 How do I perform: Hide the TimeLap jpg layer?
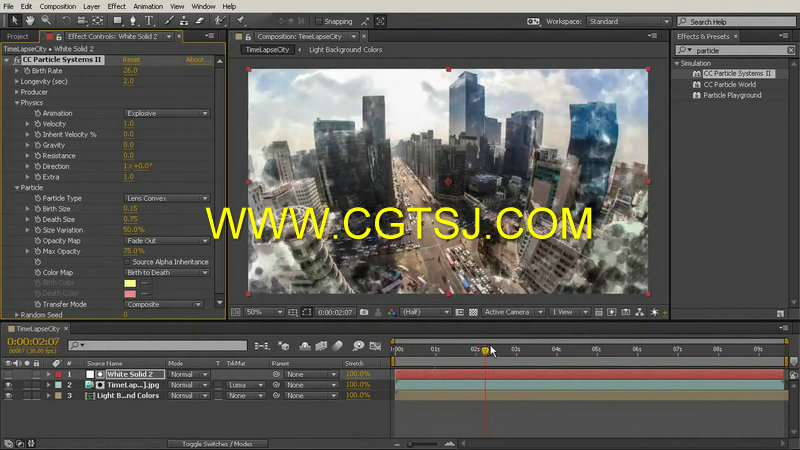tap(8, 385)
